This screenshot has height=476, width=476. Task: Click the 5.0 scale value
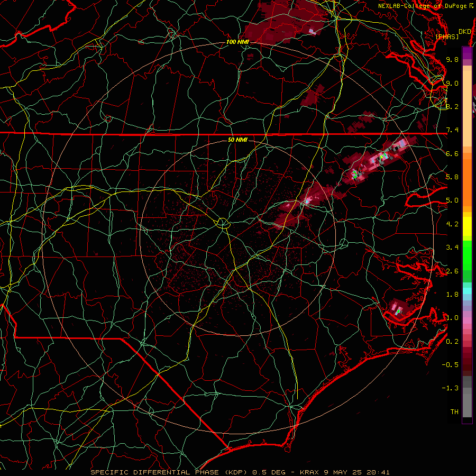(452, 200)
